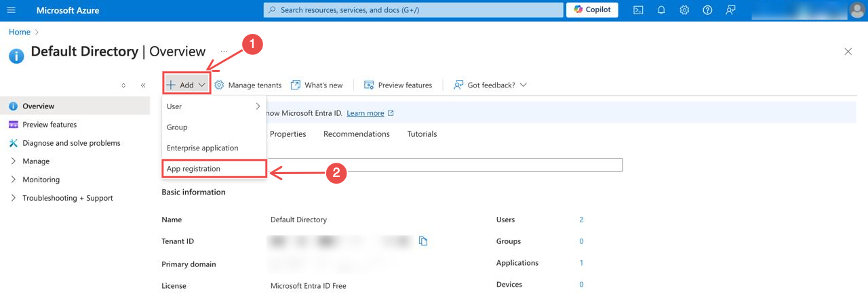Screen dimensions: 868x305
Task: Open the Help question mark icon
Action: 707,10
